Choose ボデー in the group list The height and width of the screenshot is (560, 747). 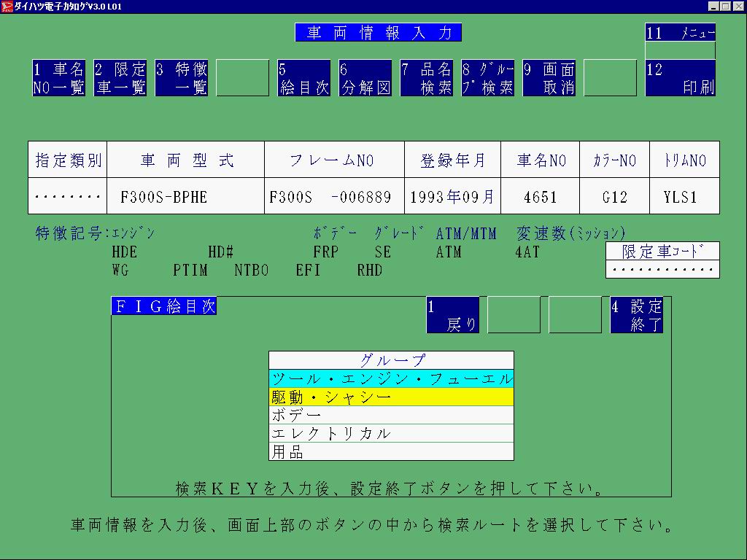pos(391,415)
